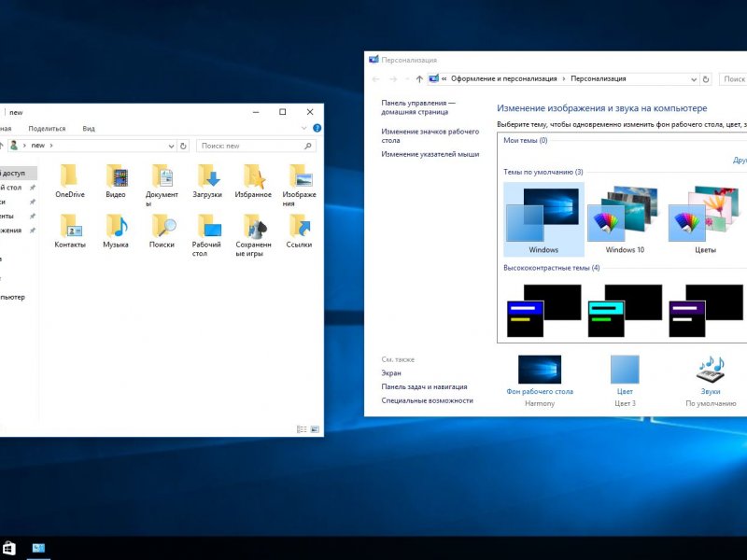747x560 pixels.
Task: Open the Избранное folder
Action: click(x=253, y=181)
